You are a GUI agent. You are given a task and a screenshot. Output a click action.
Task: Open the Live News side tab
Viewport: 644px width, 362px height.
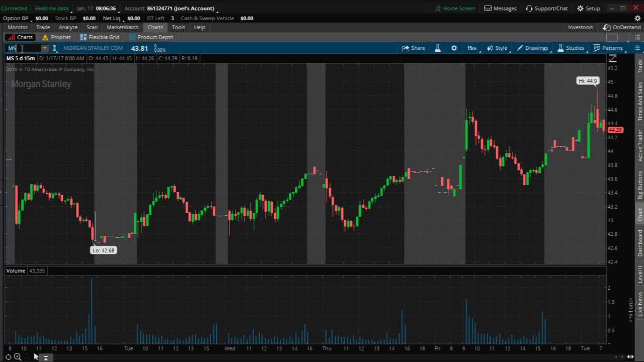coord(640,304)
